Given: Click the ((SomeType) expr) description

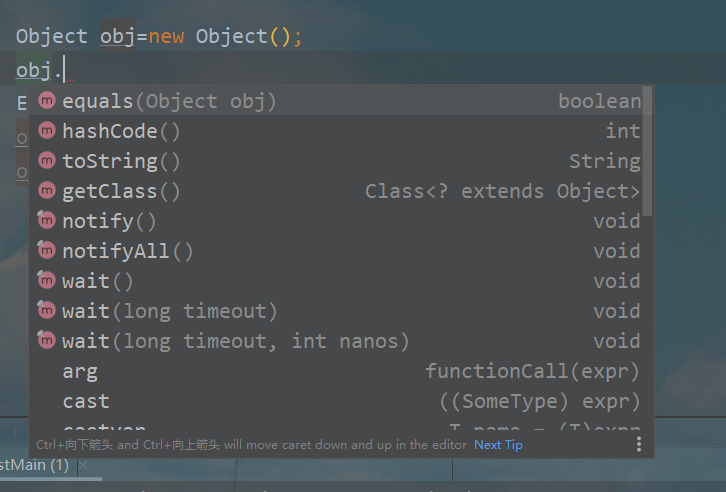Looking at the screenshot, I should tap(540, 401).
